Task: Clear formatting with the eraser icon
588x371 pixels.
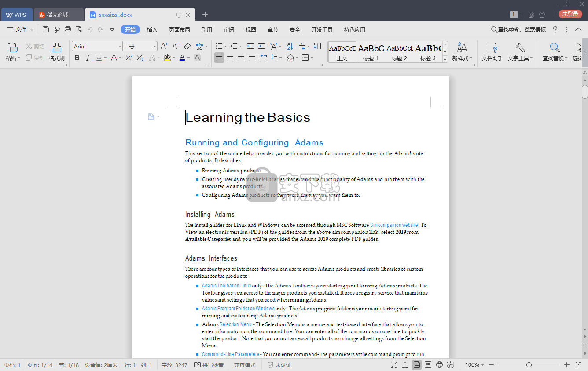Action: pyautogui.click(x=187, y=46)
